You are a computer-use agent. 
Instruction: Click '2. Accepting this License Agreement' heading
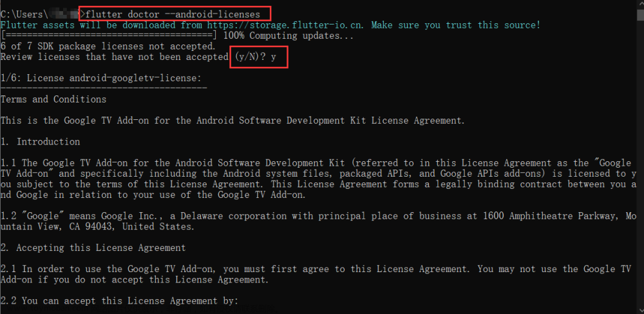[x=93, y=248]
